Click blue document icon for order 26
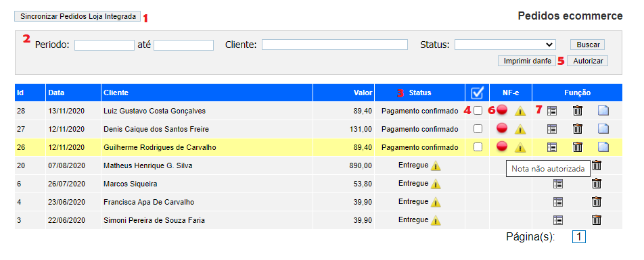The height and width of the screenshot is (260, 644). coord(603,147)
